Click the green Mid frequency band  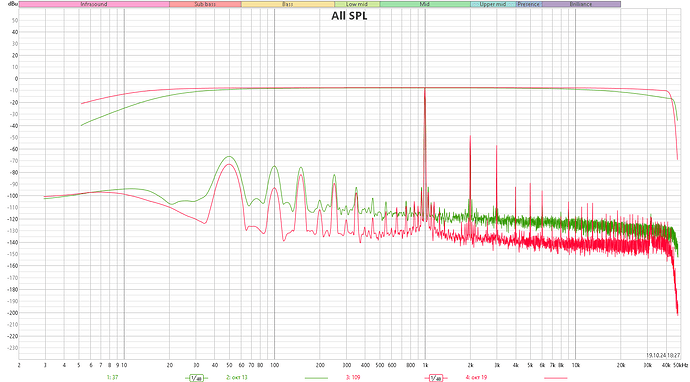(x=425, y=4)
